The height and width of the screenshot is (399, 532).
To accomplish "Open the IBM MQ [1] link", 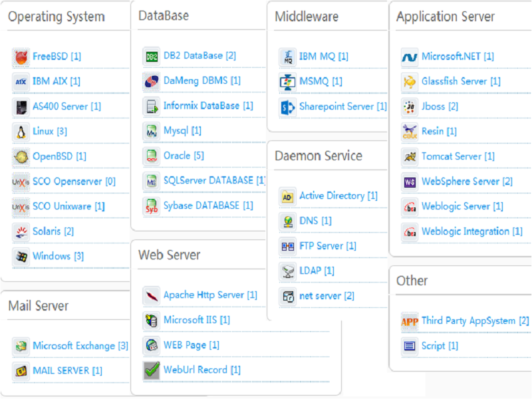I will pyautogui.click(x=324, y=57).
